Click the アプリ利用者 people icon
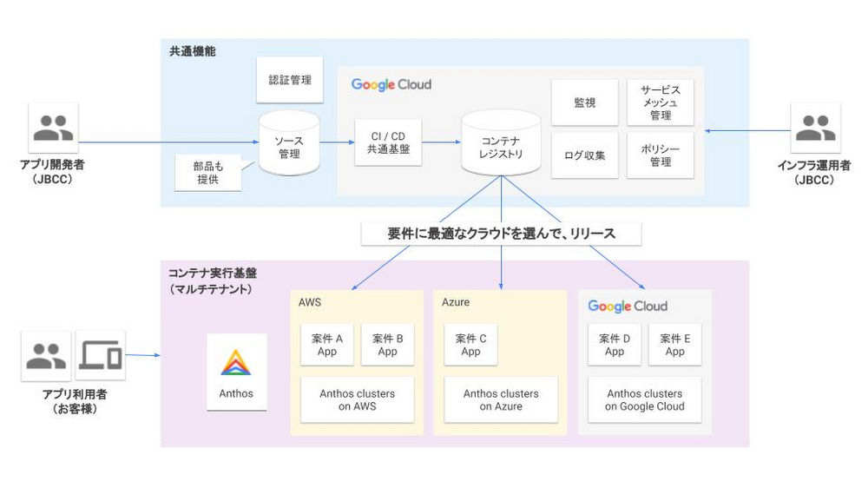Image resolution: width=868 pixels, height=488 pixels. [46, 356]
